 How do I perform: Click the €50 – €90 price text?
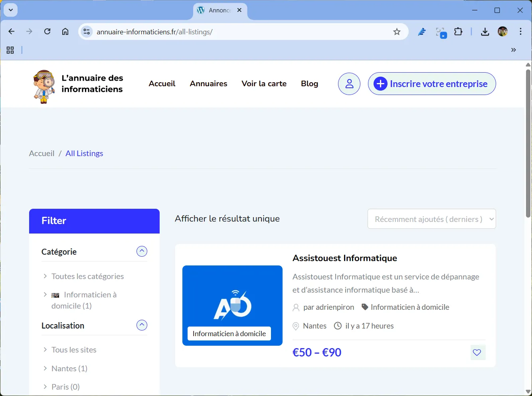317,352
